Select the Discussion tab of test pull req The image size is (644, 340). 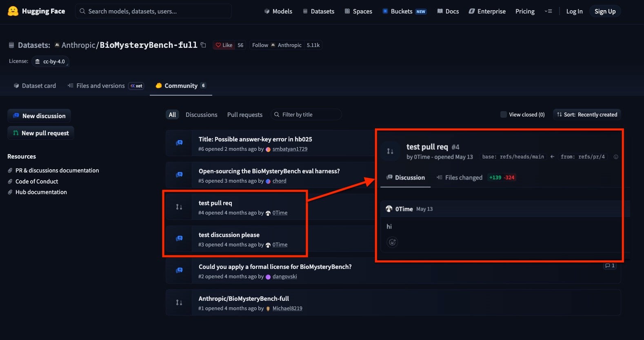(406, 177)
